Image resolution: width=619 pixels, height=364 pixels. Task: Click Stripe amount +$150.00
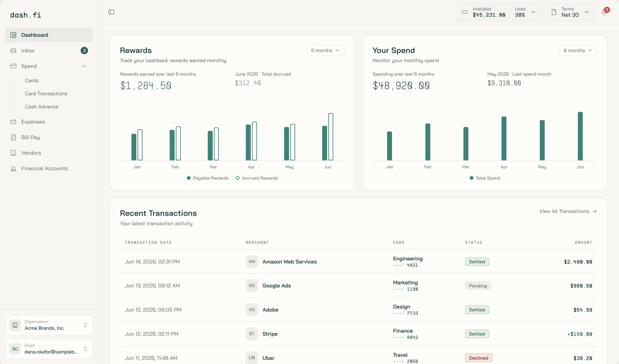pyautogui.click(x=580, y=334)
